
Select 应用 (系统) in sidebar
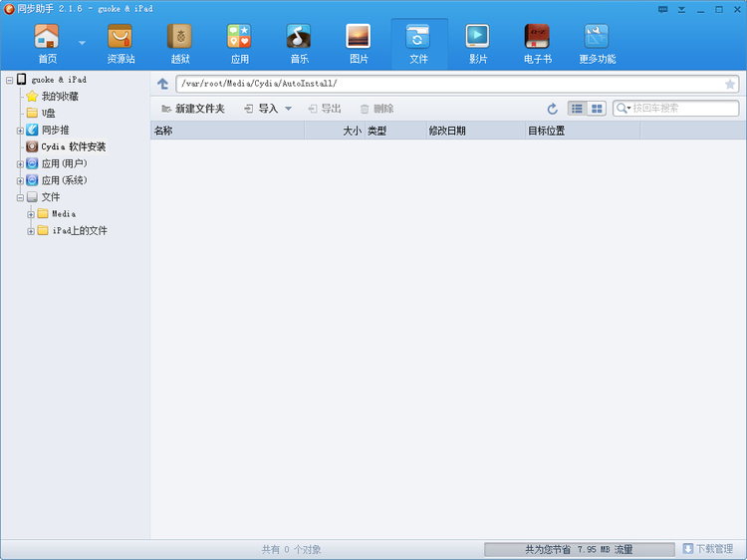pyautogui.click(x=64, y=180)
